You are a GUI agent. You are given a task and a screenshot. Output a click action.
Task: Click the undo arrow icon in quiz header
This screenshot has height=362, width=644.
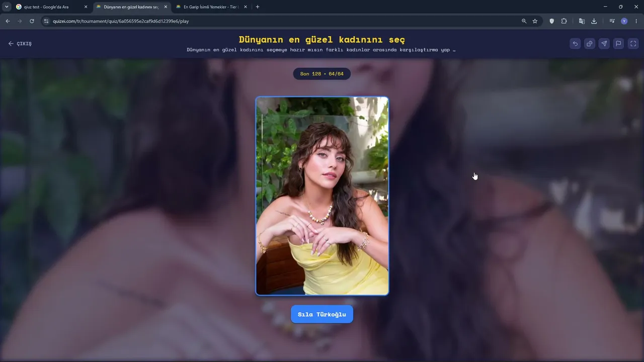pyautogui.click(x=575, y=44)
